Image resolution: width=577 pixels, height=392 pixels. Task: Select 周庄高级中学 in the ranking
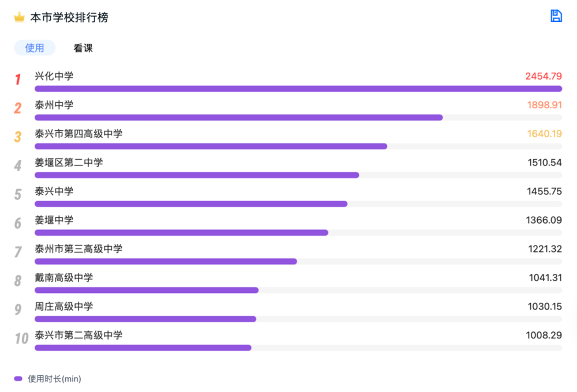[63, 306]
